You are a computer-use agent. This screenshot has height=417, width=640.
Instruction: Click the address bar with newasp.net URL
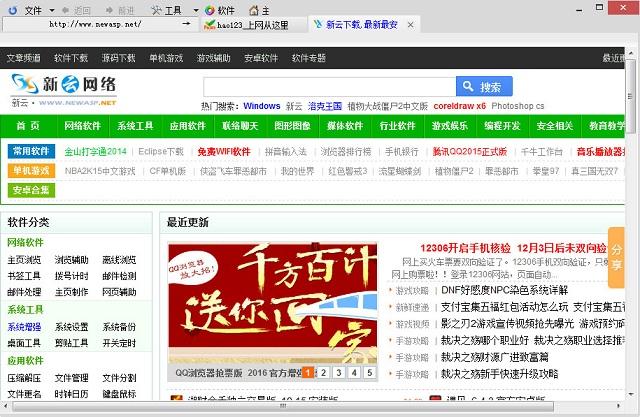95,24
